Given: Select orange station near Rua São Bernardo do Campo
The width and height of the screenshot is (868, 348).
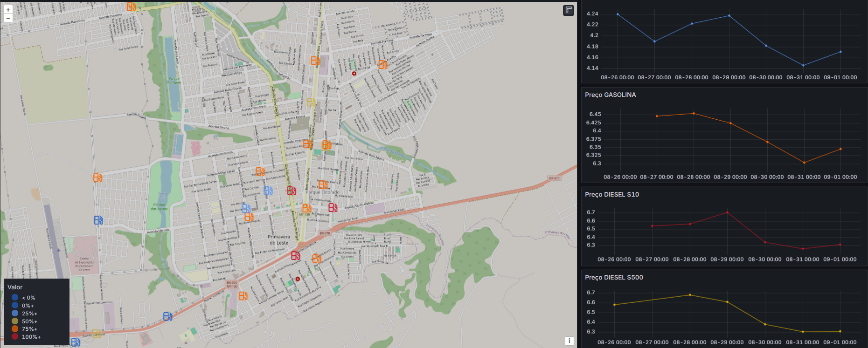Looking at the screenshot, I should (260, 172).
